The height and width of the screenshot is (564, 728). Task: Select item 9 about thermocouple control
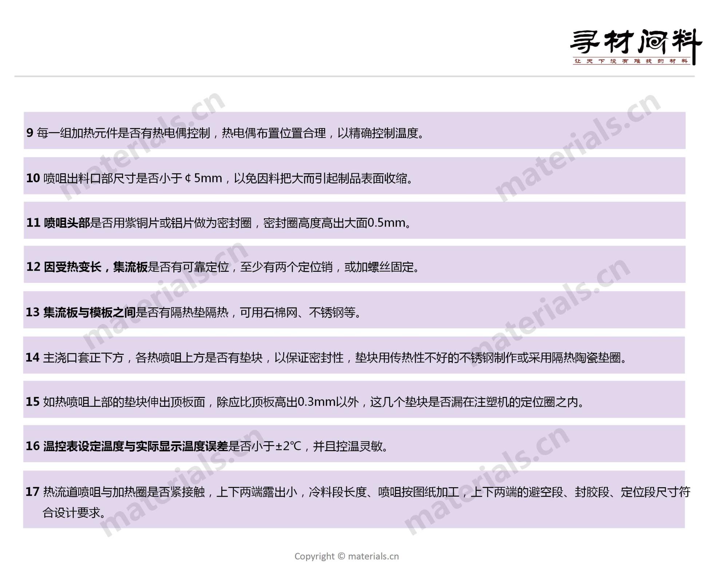click(x=226, y=133)
